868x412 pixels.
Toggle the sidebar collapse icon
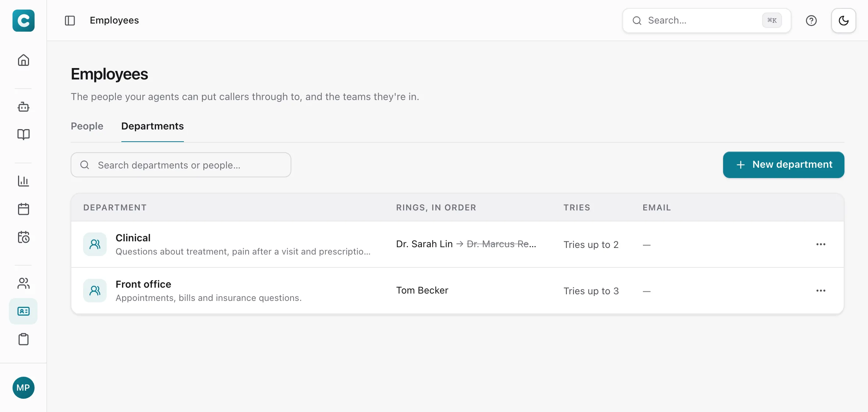tap(70, 21)
